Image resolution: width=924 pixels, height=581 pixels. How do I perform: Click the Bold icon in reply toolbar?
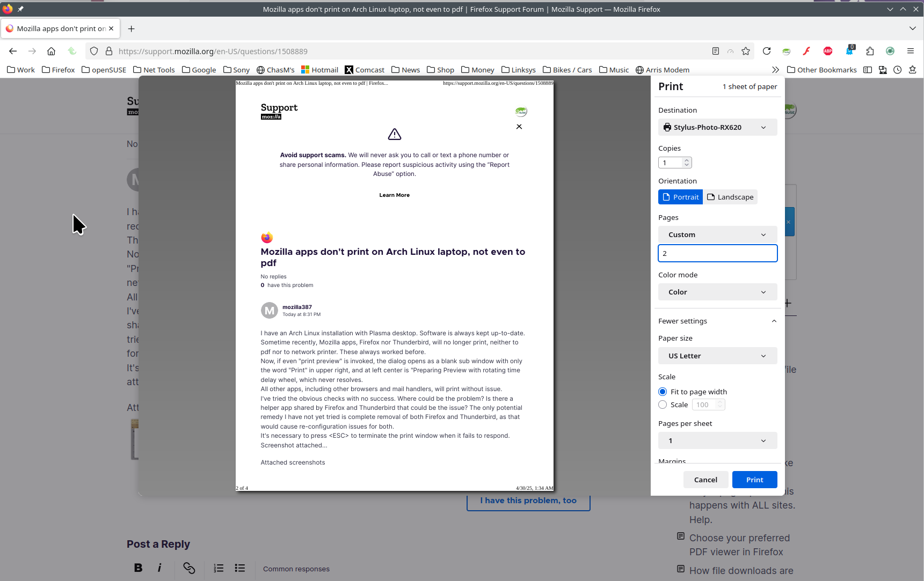click(x=138, y=568)
